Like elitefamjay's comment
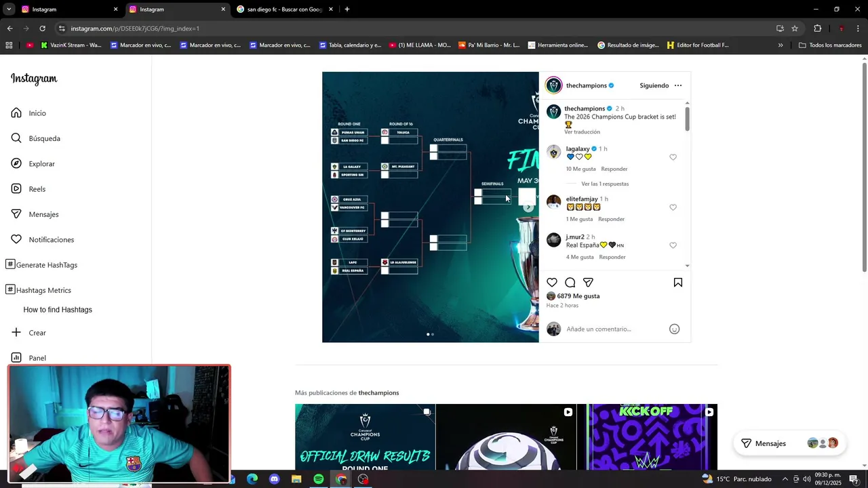 pyautogui.click(x=673, y=207)
